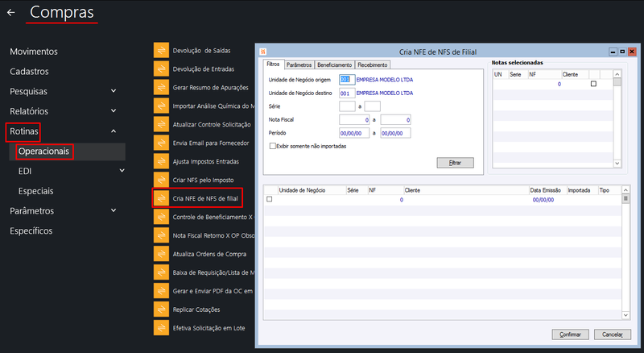Tick Exibir somente não importadas checkbox

(x=272, y=146)
